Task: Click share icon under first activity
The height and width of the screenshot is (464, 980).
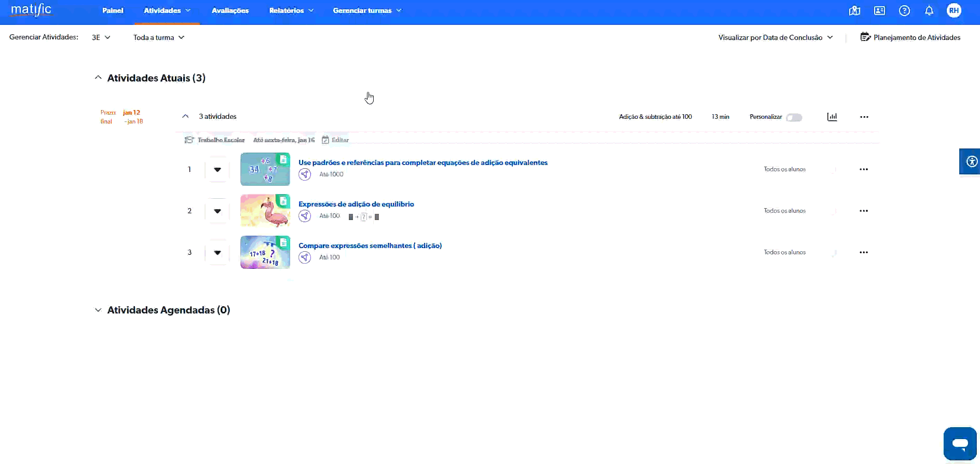Action: (305, 174)
